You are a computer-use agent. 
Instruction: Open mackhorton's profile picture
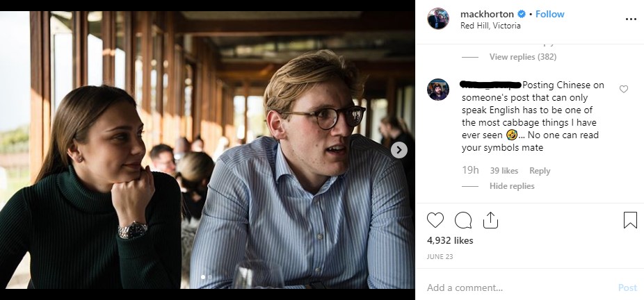click(438, 19)
